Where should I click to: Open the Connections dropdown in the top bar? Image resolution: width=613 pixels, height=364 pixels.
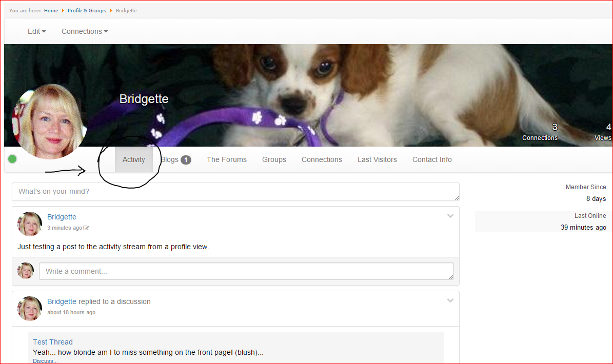pyautogui.click(x=85, y=31)
